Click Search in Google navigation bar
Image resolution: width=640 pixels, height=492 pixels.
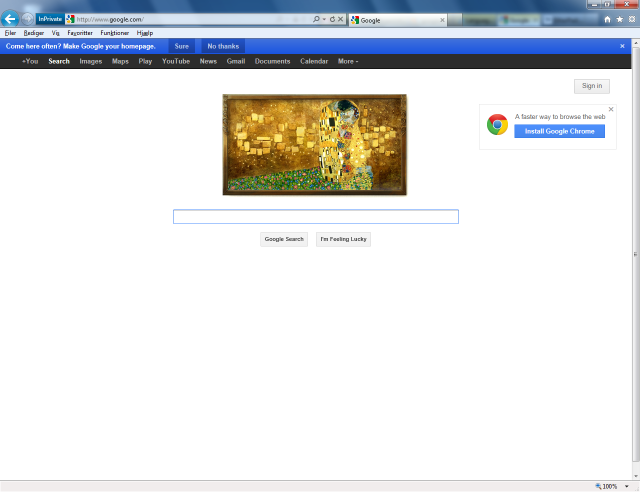[x=59, y=61]
